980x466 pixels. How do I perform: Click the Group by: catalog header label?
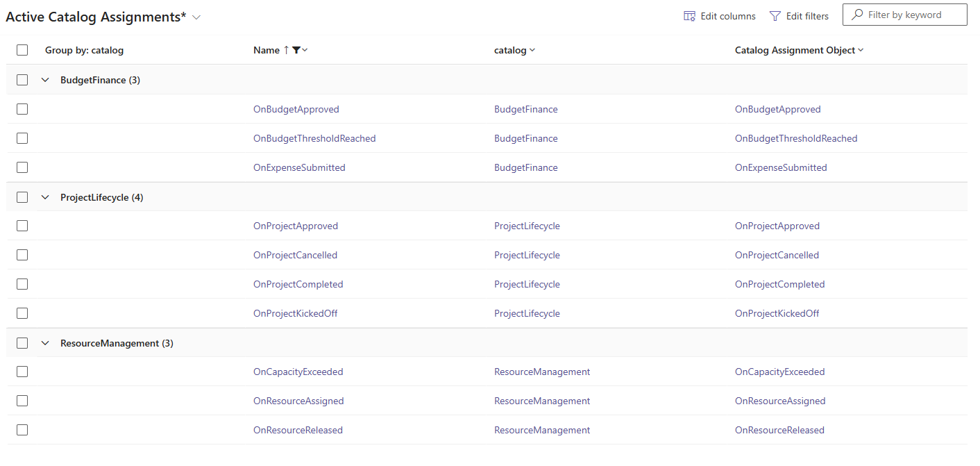click(85, 50)
